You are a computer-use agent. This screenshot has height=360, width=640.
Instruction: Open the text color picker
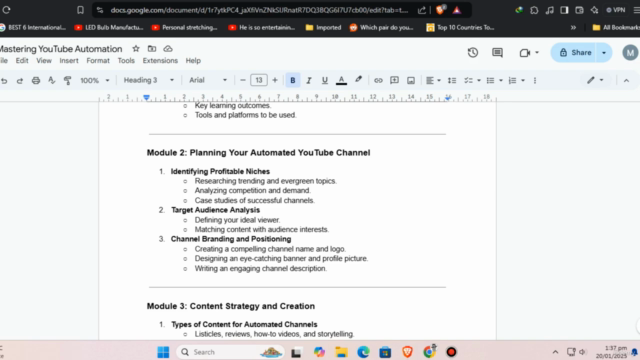coord(341,80)
